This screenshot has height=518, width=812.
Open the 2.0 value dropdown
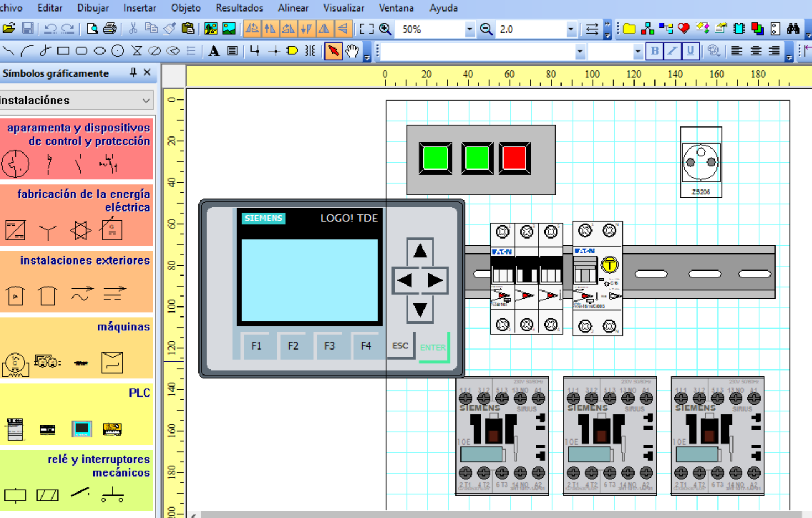(x=570, y=29)
